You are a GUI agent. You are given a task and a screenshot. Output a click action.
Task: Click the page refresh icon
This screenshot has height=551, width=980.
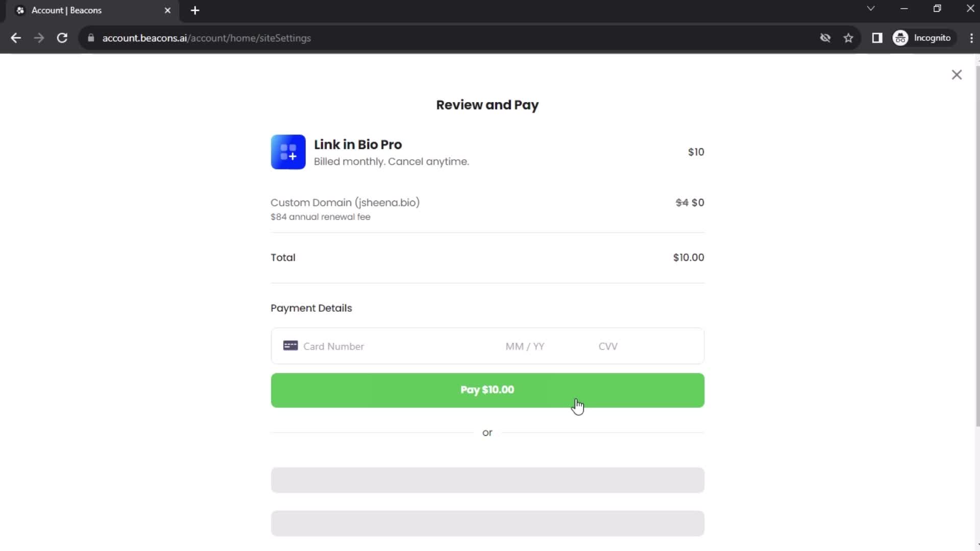(x=61, y=38)
